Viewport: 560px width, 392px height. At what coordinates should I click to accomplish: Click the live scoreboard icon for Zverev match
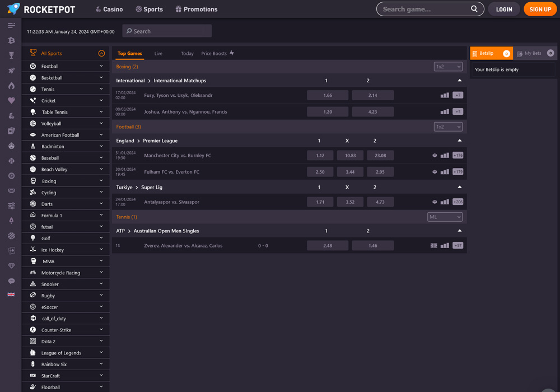[x=433, y=246]
